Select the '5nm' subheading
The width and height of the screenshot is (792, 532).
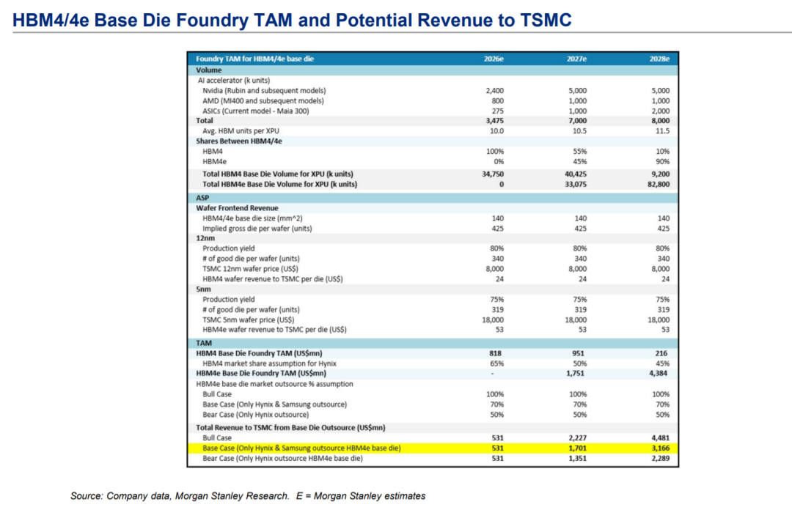tap(203, 289)
